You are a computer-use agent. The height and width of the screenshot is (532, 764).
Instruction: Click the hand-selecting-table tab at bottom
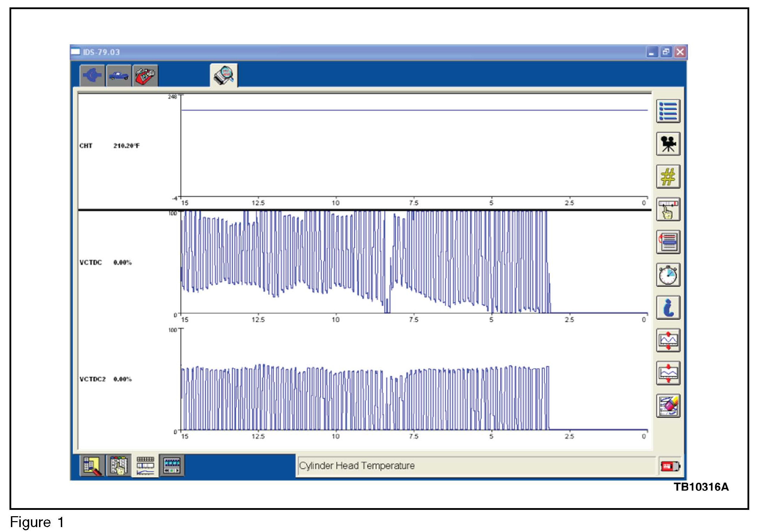[x=119, y=466]
